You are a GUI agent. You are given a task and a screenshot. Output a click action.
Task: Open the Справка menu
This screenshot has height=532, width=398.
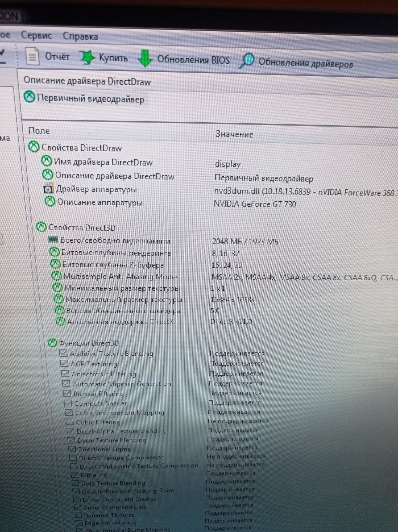(80, 36)
